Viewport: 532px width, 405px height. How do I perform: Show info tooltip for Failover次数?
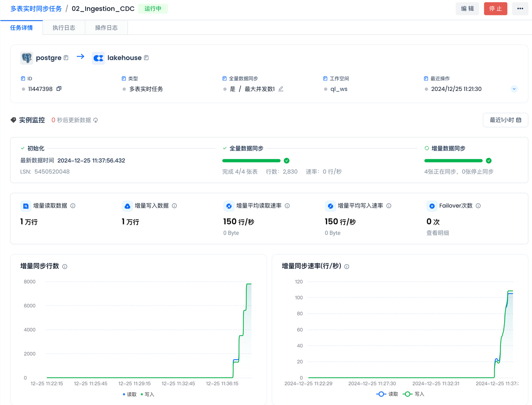coord(478,206)
